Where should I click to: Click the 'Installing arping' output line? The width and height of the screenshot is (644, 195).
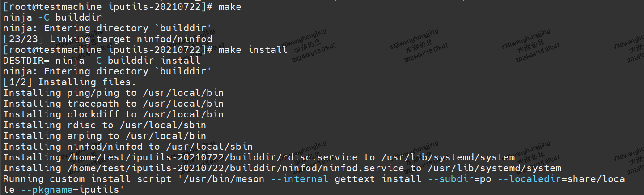pos(105,136)
